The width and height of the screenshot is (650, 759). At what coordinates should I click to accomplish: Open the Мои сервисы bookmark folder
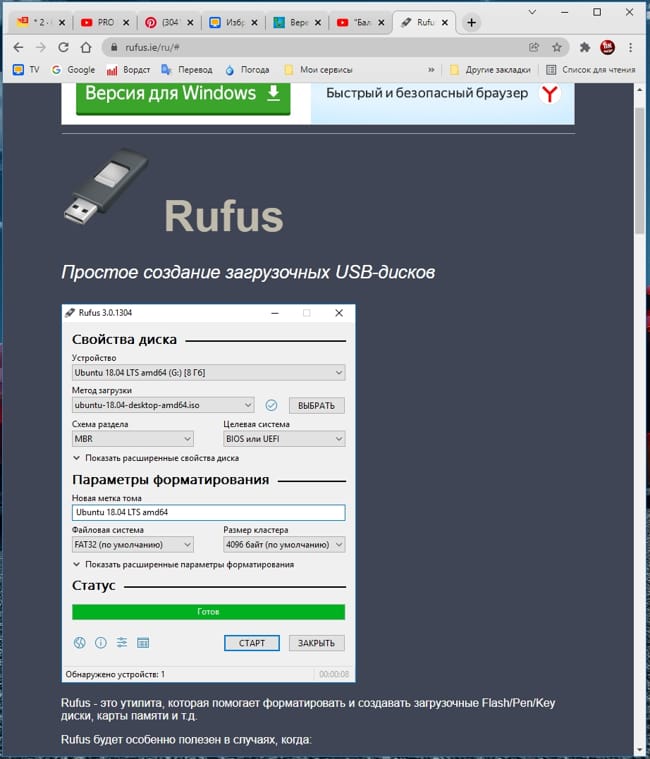click(318, 70)
